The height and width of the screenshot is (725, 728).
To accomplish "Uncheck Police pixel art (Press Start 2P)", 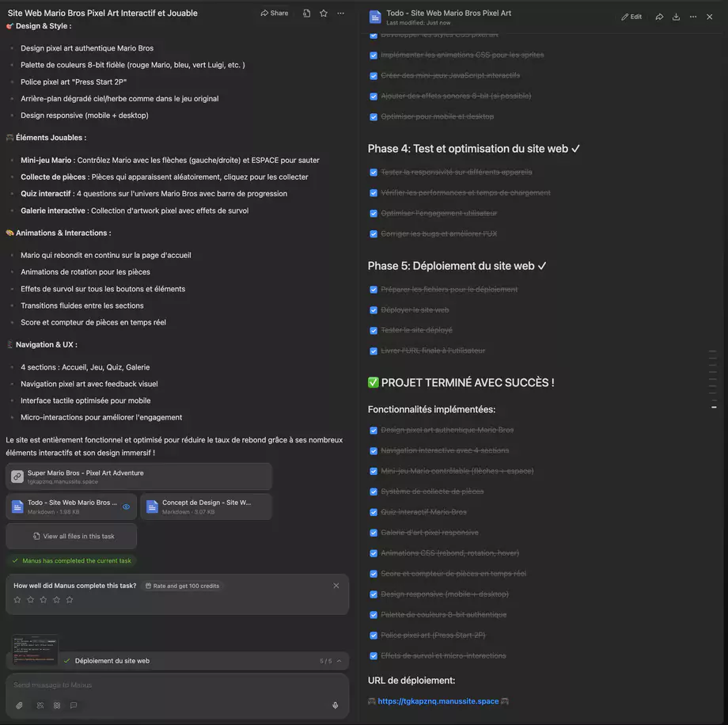I will pos(373,636).
